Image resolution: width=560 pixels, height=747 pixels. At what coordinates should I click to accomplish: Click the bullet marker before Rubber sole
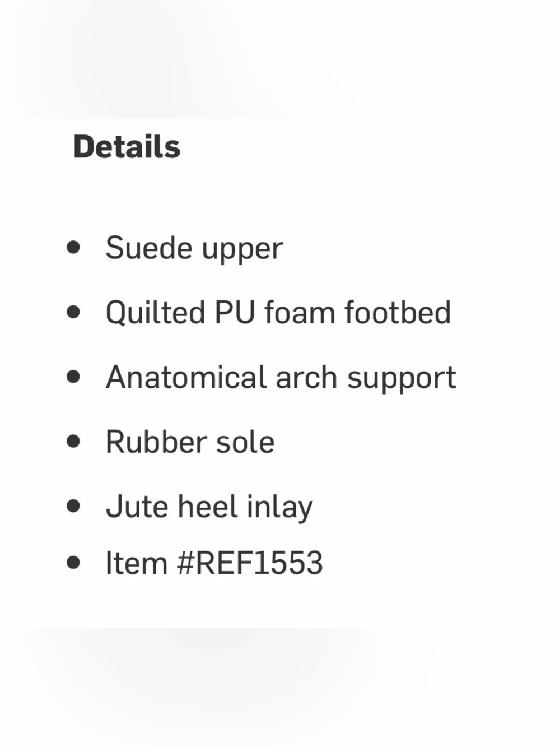[x=73, y=441]
